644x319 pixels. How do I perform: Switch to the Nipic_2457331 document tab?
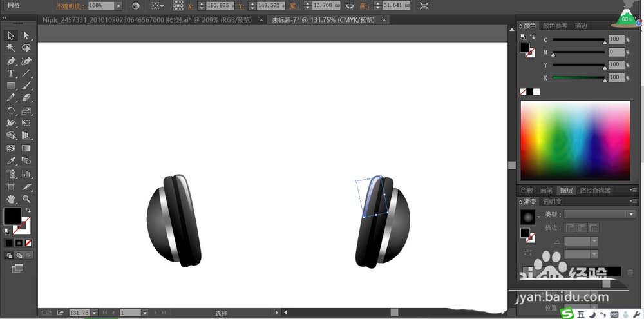(147, 20)
